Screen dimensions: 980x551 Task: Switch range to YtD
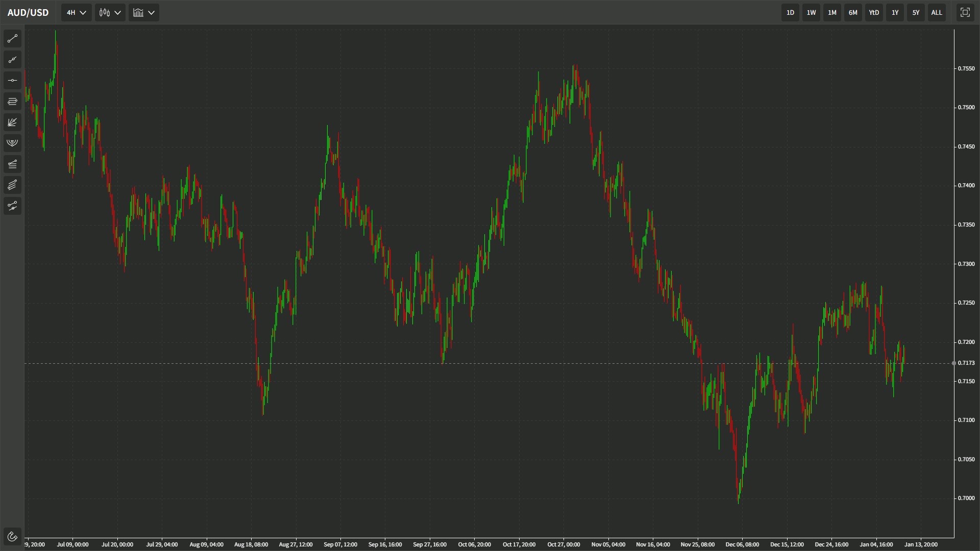point(874,13)
